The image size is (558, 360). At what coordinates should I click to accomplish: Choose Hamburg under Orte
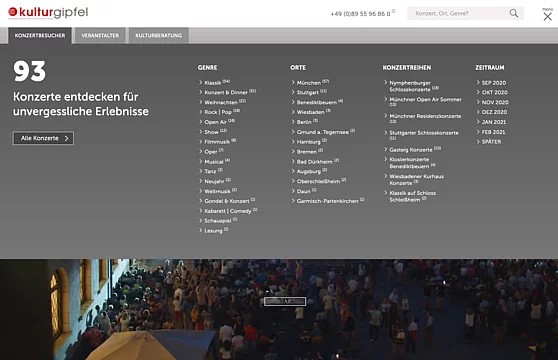309,142
